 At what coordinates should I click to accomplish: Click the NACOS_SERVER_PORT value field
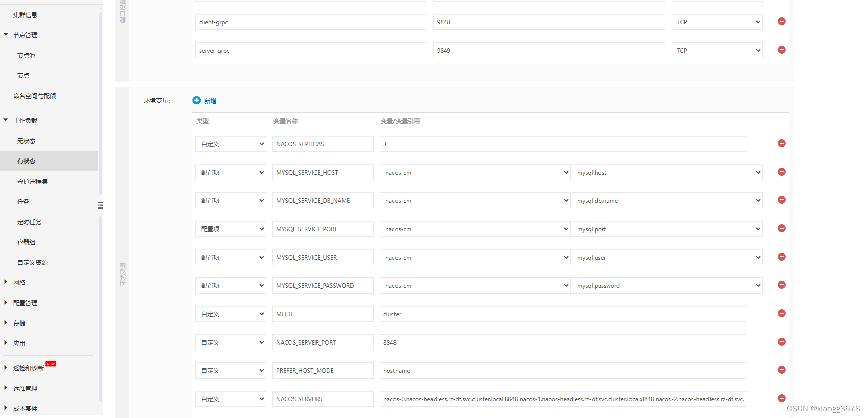(x=563, y=342)
